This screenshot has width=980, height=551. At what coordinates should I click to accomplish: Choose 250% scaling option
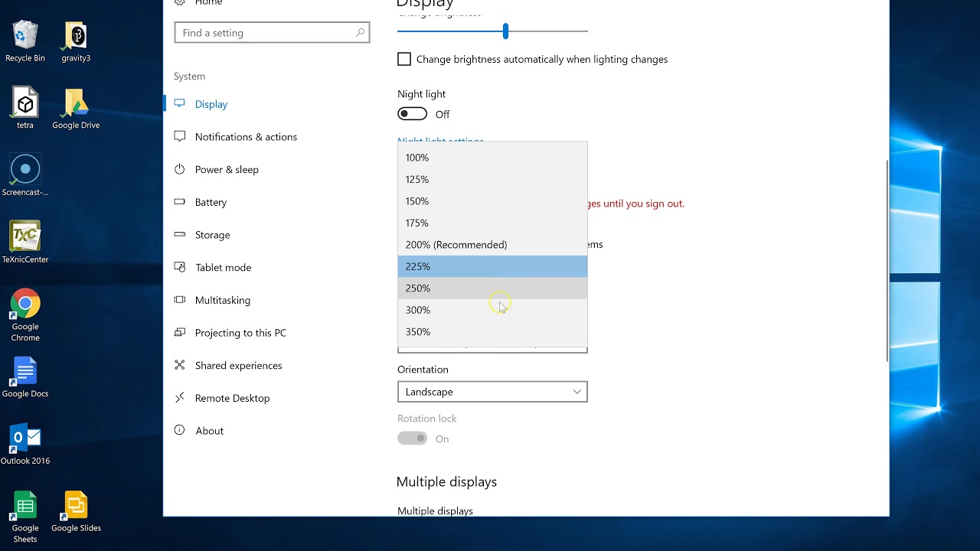492,289
